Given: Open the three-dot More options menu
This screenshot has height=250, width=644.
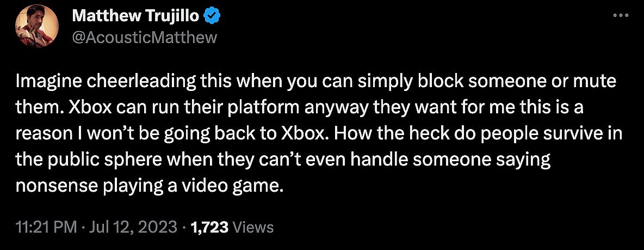Looking at the screenshot, I should tap(621, 16).
